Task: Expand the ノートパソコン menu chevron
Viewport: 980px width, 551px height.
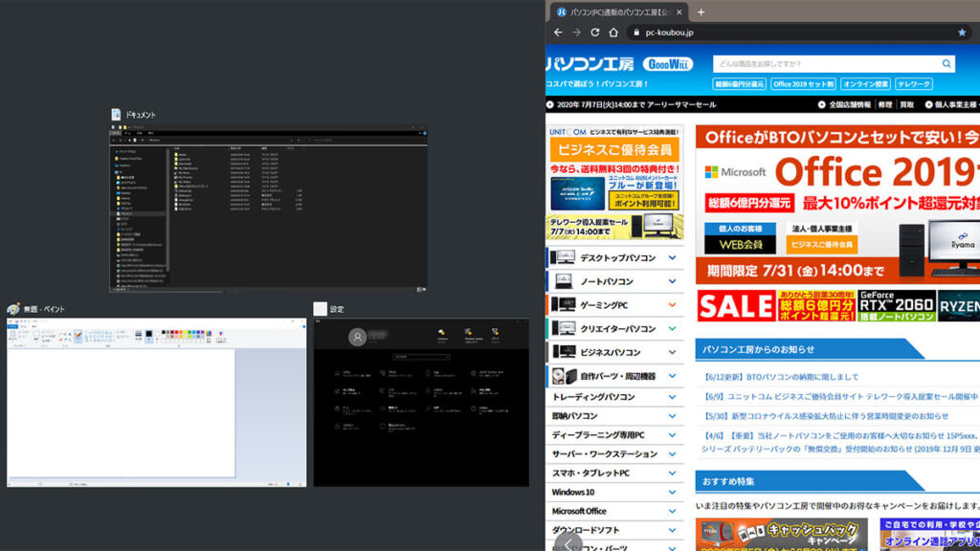Action: pos(672,281)
